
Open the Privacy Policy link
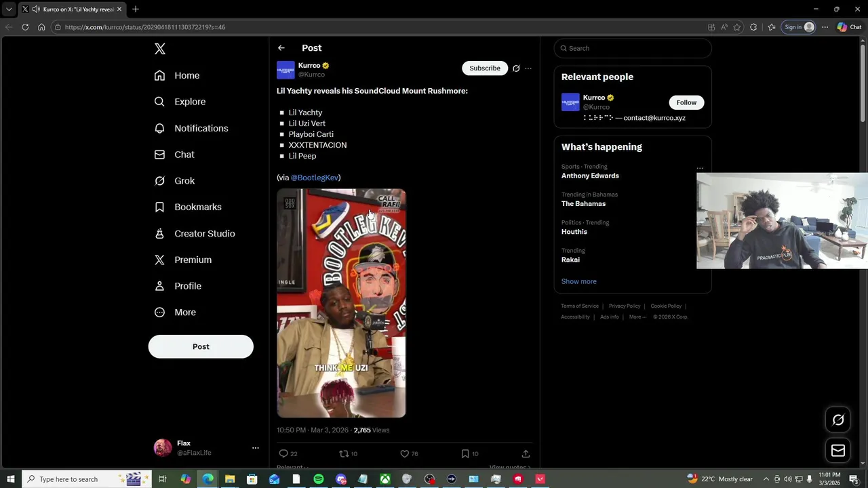[625, 306]
